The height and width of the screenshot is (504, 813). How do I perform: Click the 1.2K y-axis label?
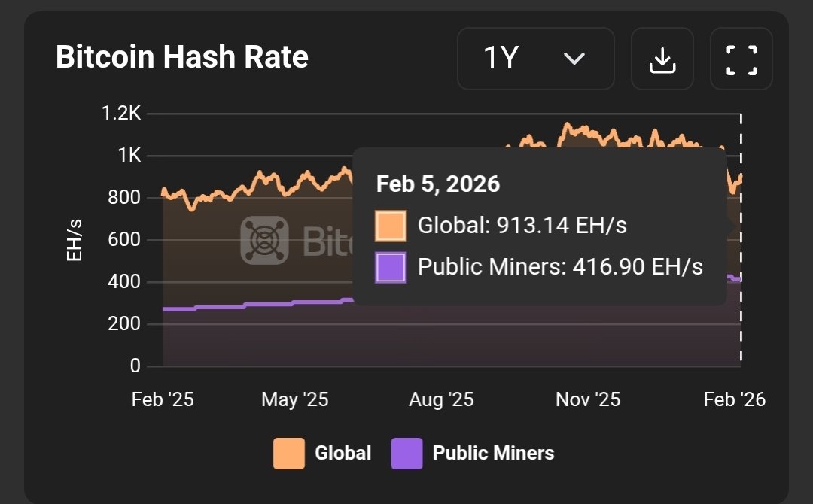tap(121, 113)
